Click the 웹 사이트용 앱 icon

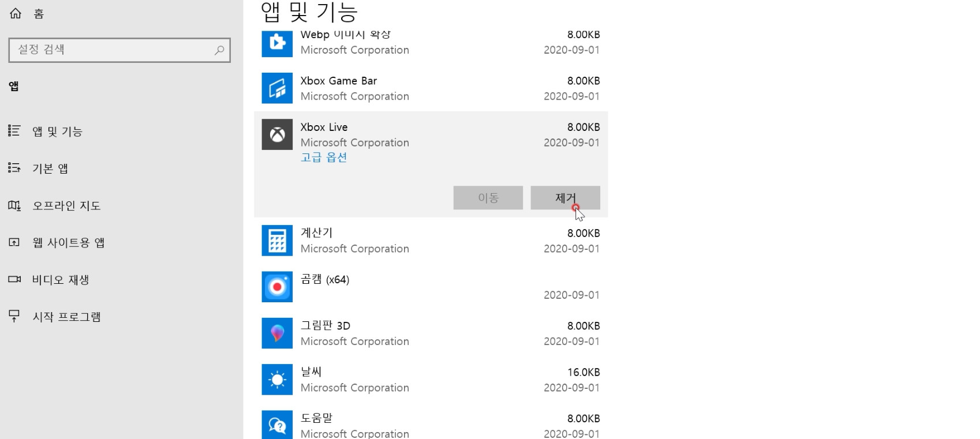pyautogui.click(x=14, y=242)
